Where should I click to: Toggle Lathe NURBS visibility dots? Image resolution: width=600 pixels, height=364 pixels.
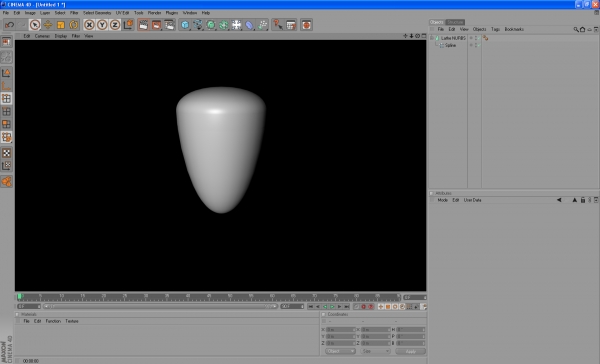[475, 38]
